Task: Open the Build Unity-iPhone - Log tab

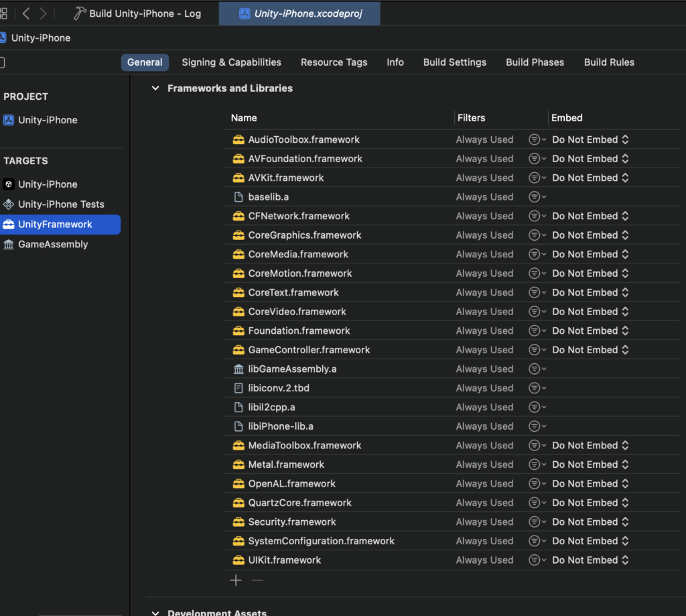Action: point(145,13)
